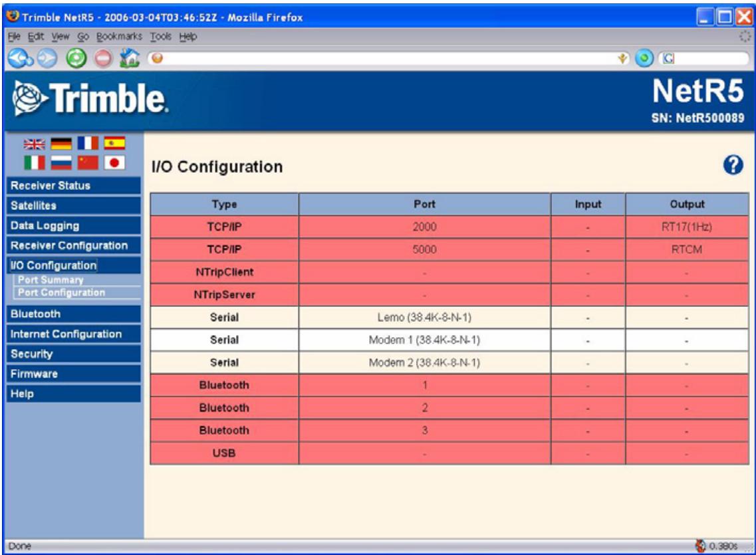Click the Modem 2 (38.4K-8-N-1) port cell

pyautogui.click(x=424, y=363)
